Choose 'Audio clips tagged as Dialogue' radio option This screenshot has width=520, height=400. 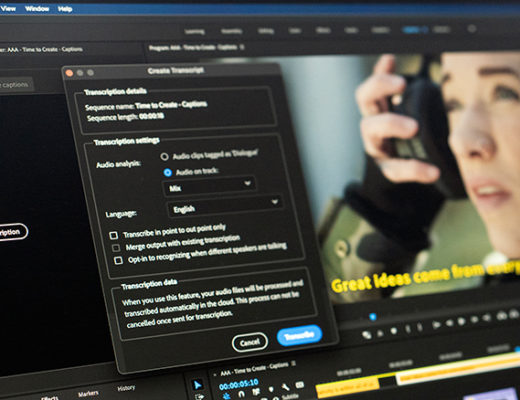pos(164,156)
